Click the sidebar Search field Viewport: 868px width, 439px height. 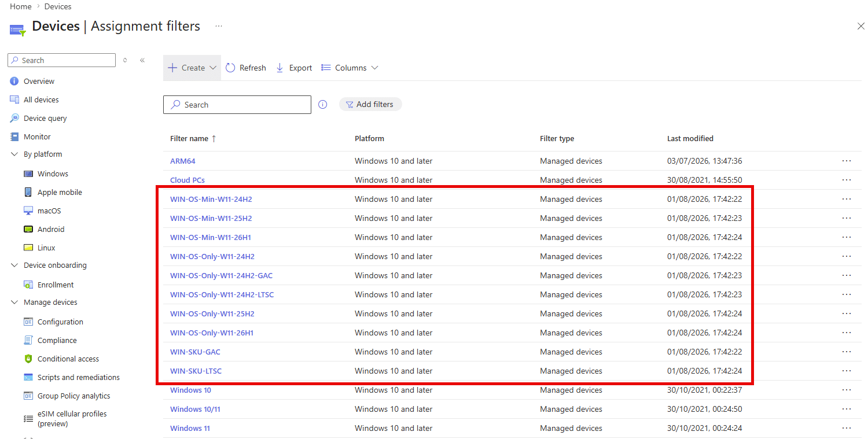[62, 60]
